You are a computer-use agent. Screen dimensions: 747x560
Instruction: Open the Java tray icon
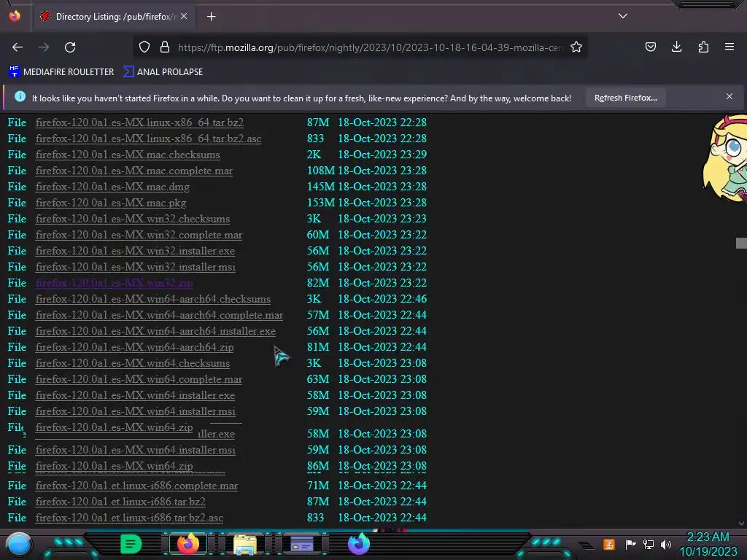pos(608,544)
